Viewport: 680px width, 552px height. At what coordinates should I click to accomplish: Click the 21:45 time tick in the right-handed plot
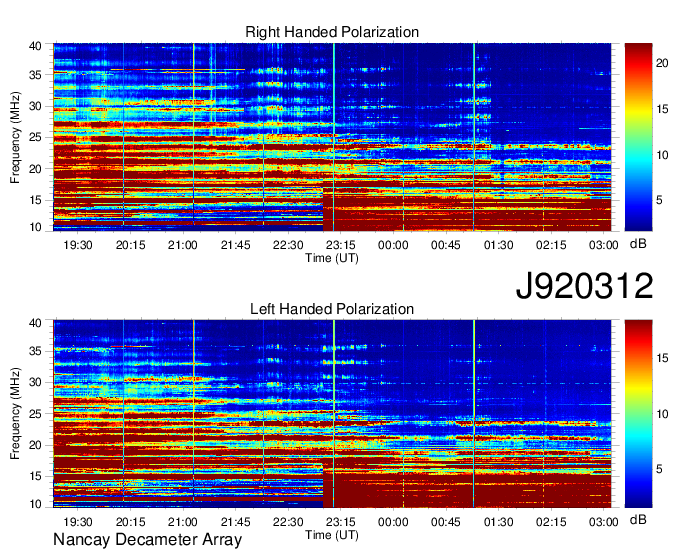(x=235, y=245)
